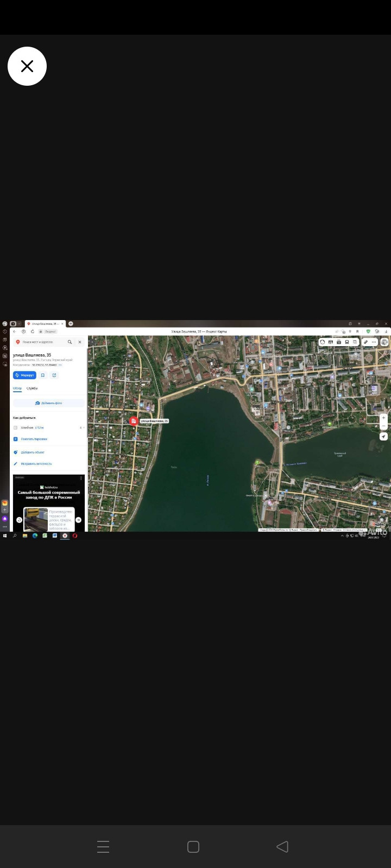Click the Alice assistant icon in browser sidebar
The width and height of the screenshot is (391, 868).
5,519
